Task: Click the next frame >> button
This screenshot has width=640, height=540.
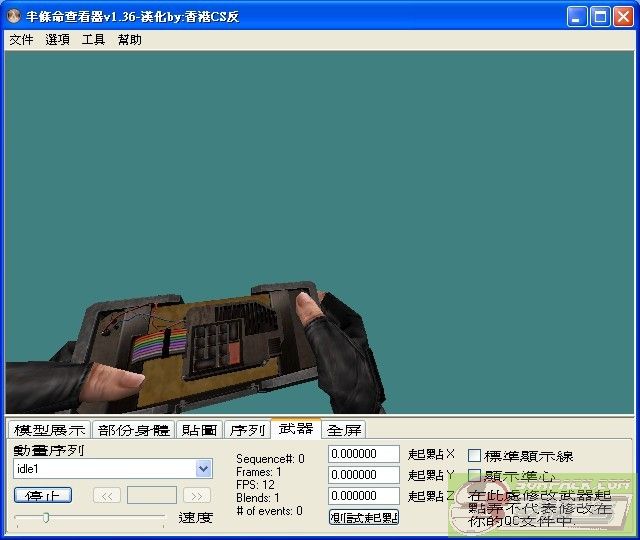Action: pyautogui.click(x=197, y=496)
